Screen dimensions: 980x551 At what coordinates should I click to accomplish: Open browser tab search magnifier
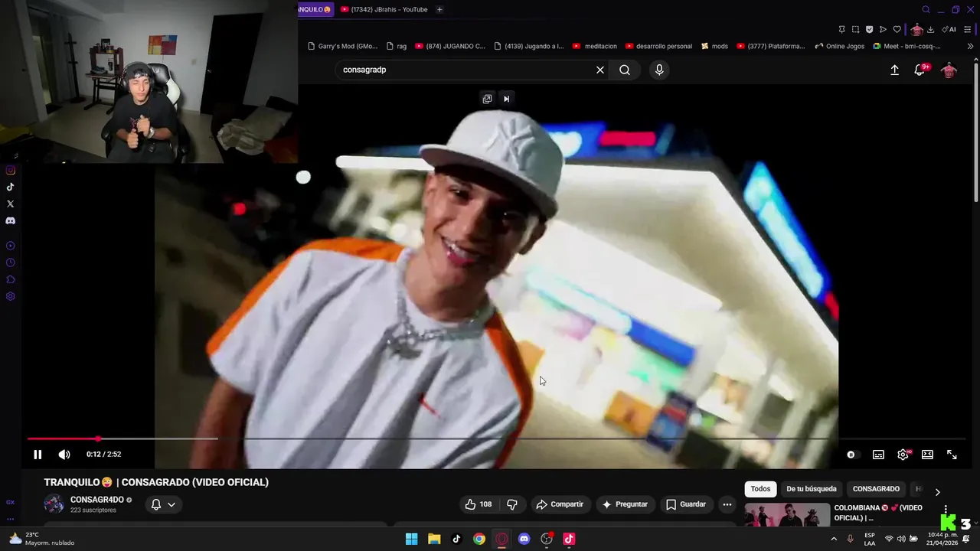[926, 9]
